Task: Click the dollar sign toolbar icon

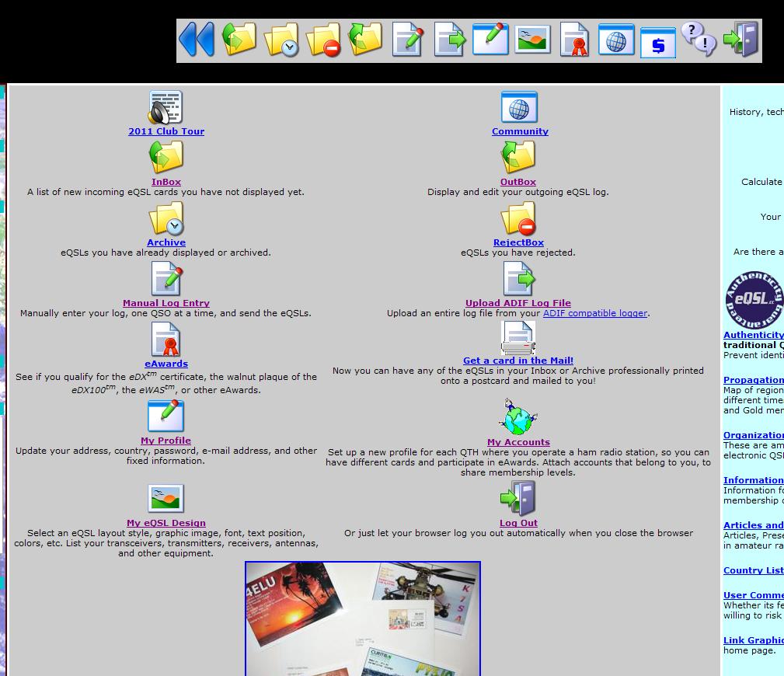Action: (x=658, y=43)
